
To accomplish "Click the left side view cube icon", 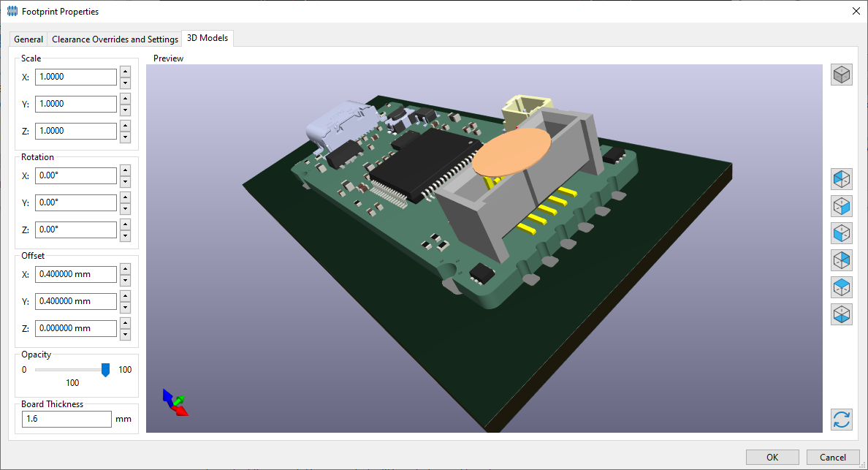I will [x=842, y=179].
